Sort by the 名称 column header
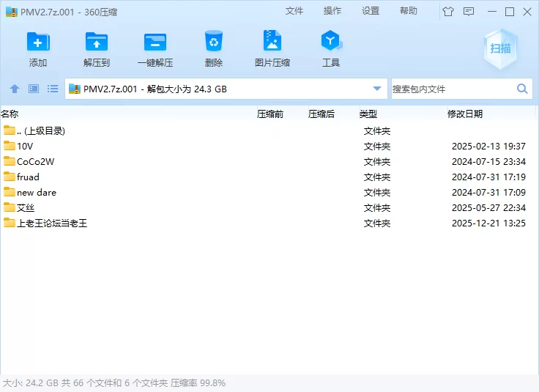The height and width of the screenshot is (392, 539). (x=10, y=114)
